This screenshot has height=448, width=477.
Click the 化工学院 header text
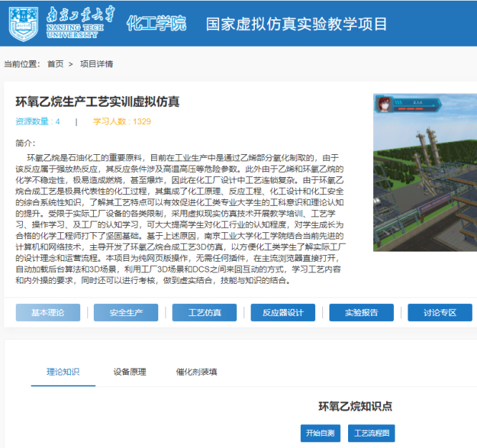coord(155,23)
